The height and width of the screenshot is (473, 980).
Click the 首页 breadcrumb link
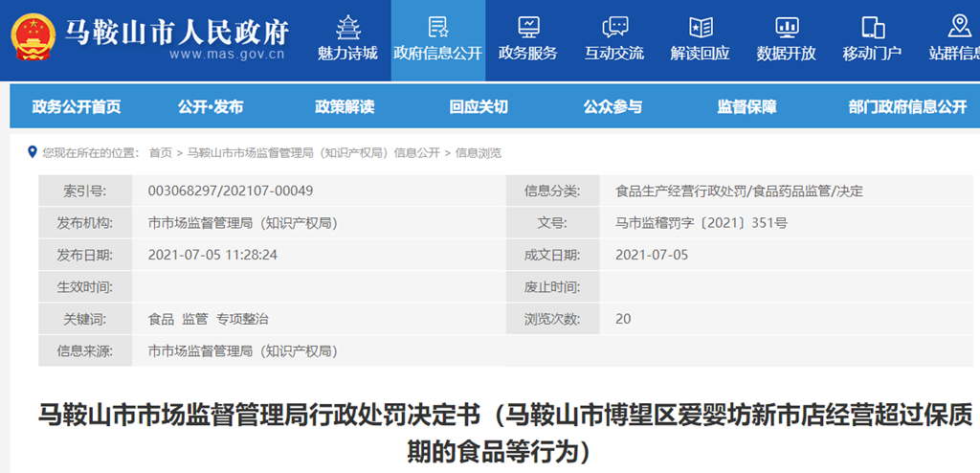[x=161, y=153]
